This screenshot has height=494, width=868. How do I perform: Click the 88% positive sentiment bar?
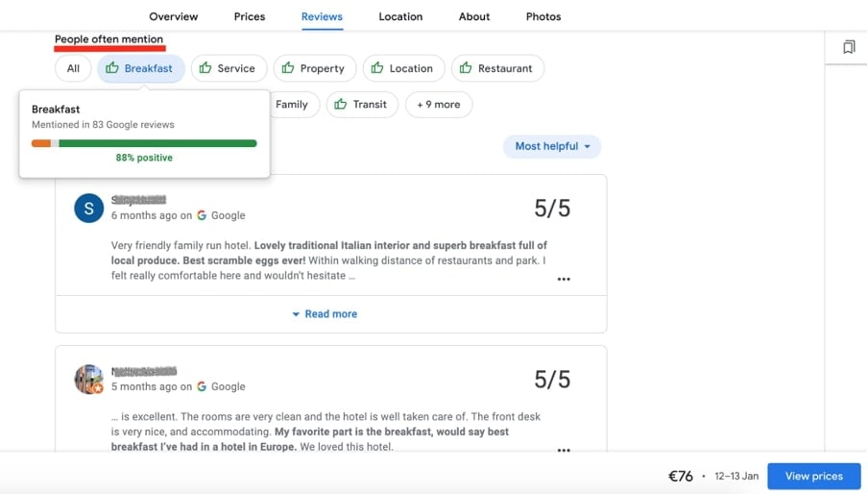(x=144, y=143)
